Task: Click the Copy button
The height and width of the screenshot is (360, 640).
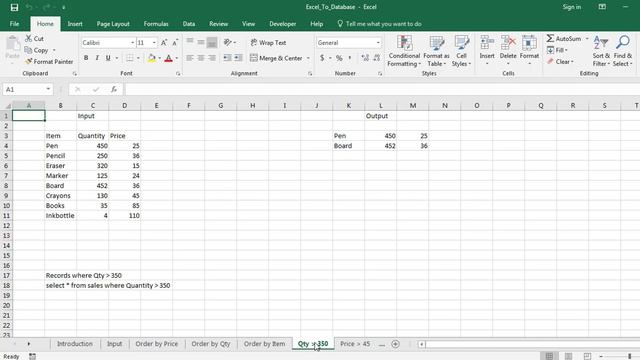Action: click(x=37, y=50)
